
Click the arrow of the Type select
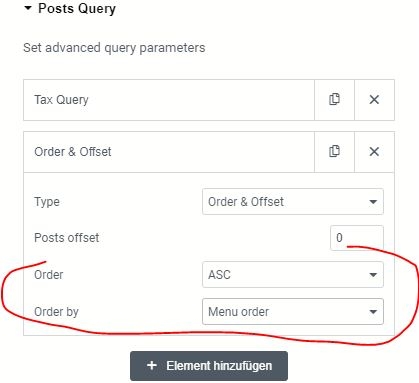coord(373,202)
